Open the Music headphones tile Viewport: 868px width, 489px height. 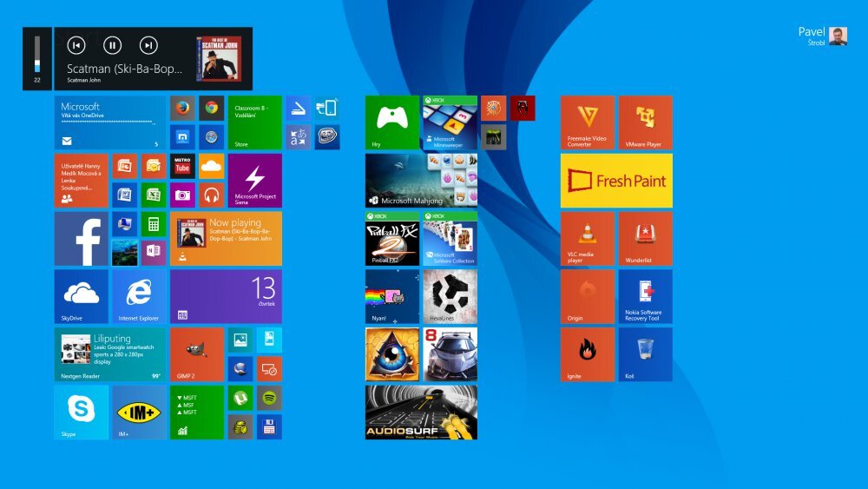point(212,195)
